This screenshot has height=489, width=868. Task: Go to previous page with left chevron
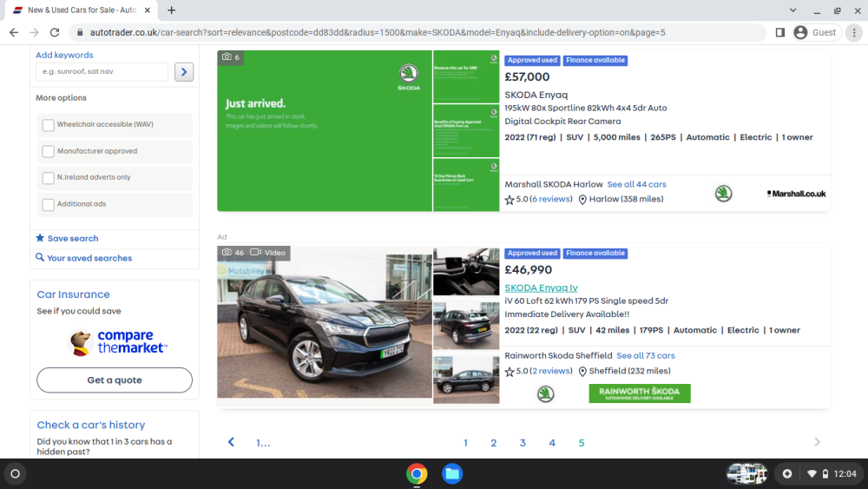coord(232,442)
